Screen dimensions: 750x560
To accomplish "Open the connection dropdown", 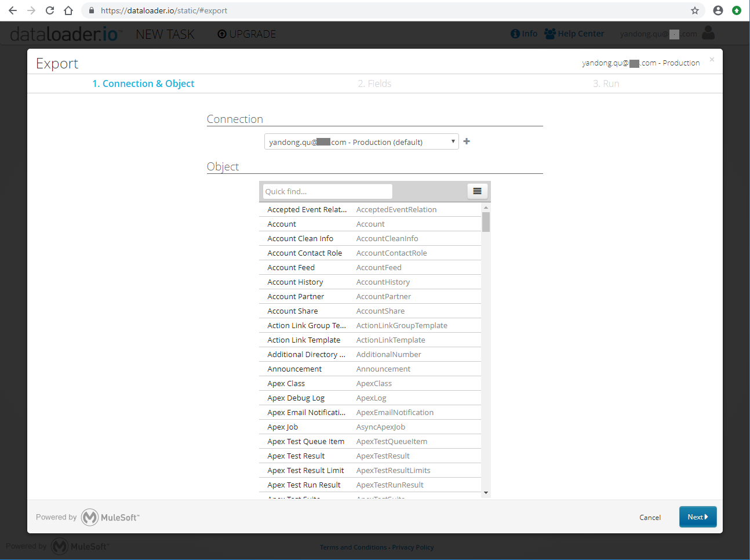I will (362, 142).
